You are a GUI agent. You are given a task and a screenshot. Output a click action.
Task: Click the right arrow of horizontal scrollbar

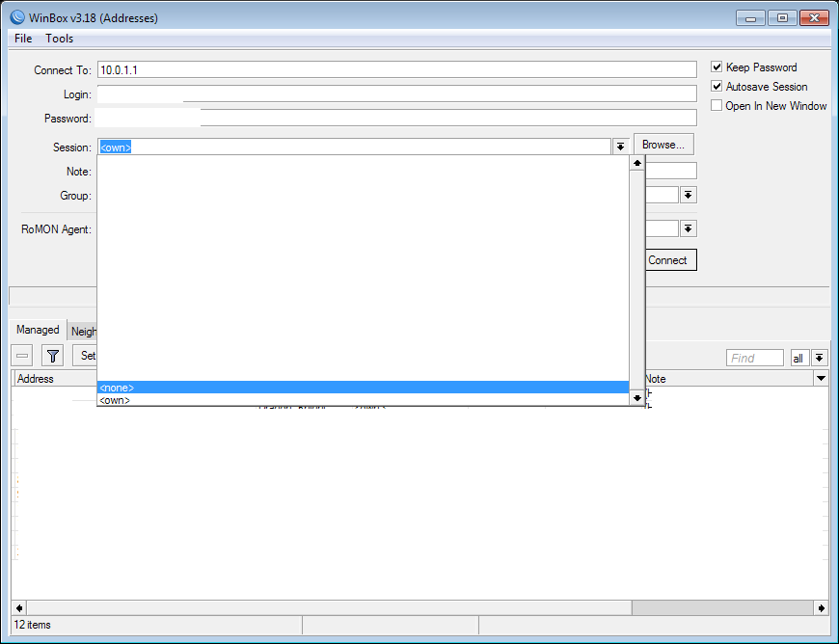(822, 607)
